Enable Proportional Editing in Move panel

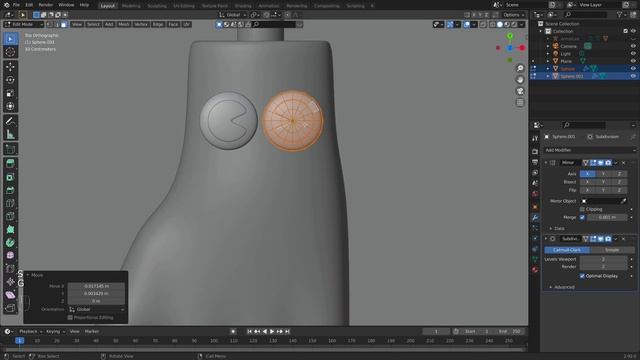pyautogui.click(x=70, y=317)
